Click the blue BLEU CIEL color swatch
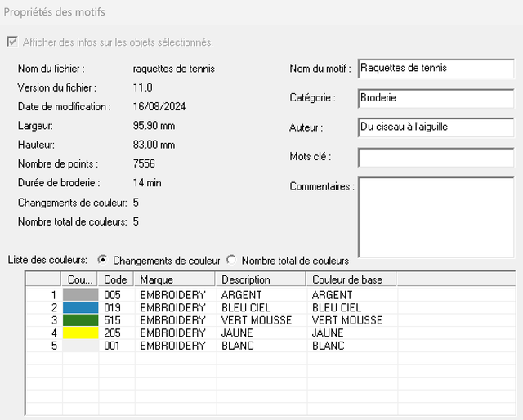 click(80, 307)
